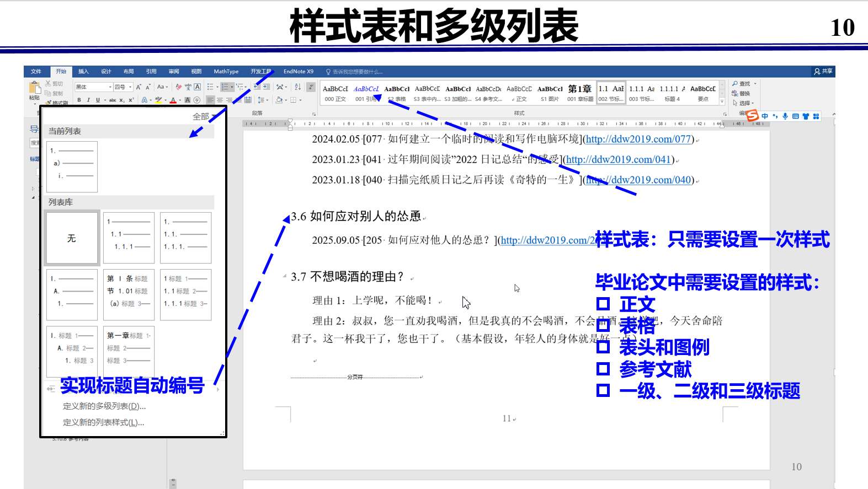Viewport: 868px width, 489px height.
Task: Open the font size dropdown (四号)
Action: pos(131,87)
